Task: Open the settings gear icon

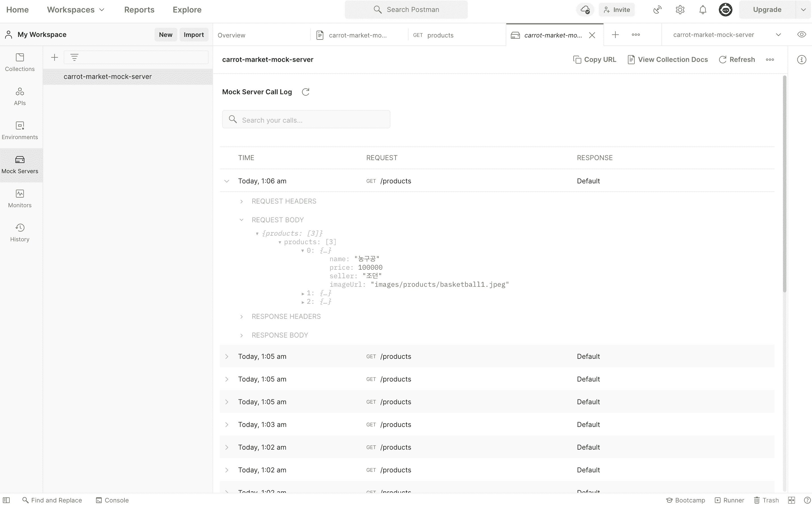Action: (x=680, y=10)
